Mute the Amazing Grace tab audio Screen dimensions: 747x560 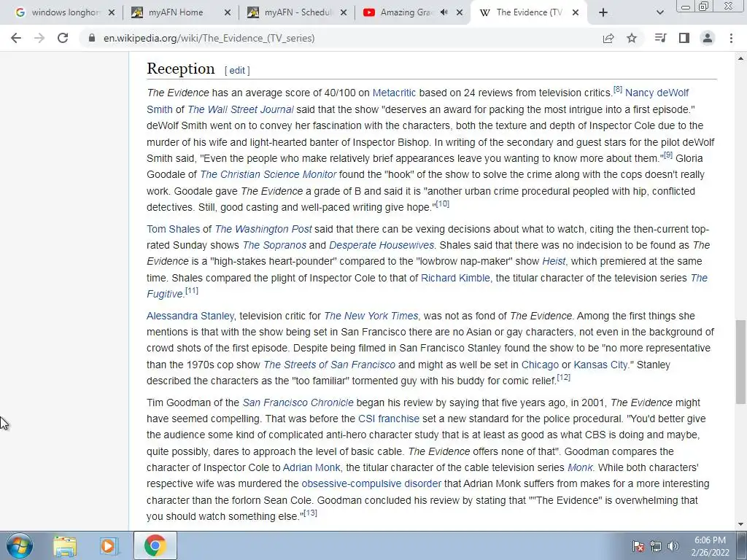tap(444, 12)
